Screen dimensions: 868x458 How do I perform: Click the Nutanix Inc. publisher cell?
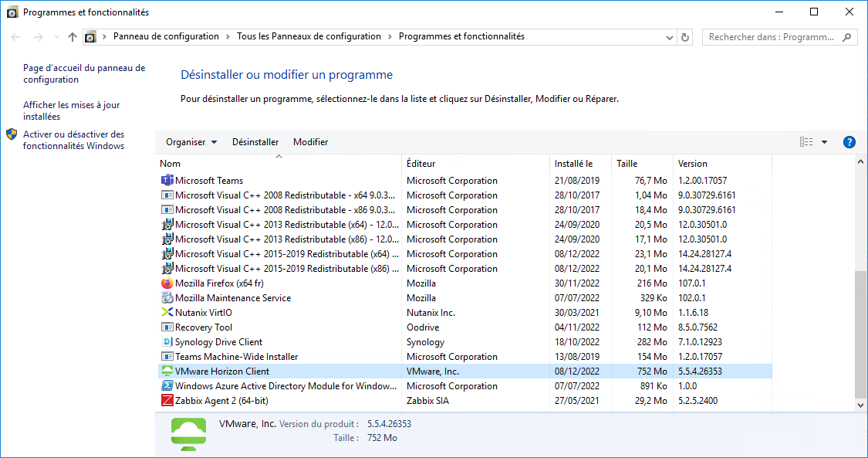431,312
